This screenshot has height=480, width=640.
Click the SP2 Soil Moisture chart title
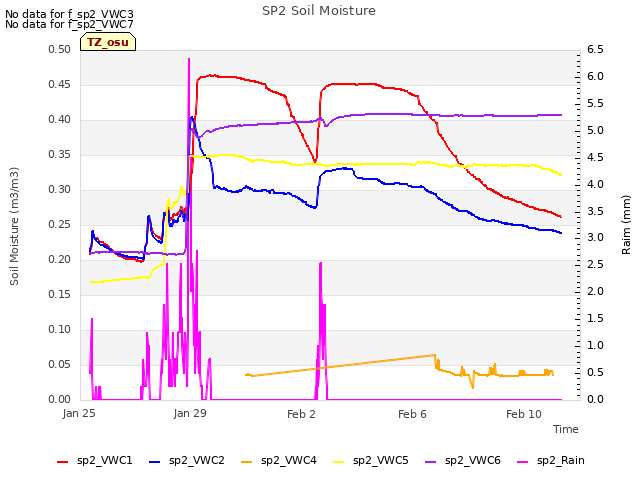coord(319,11)
